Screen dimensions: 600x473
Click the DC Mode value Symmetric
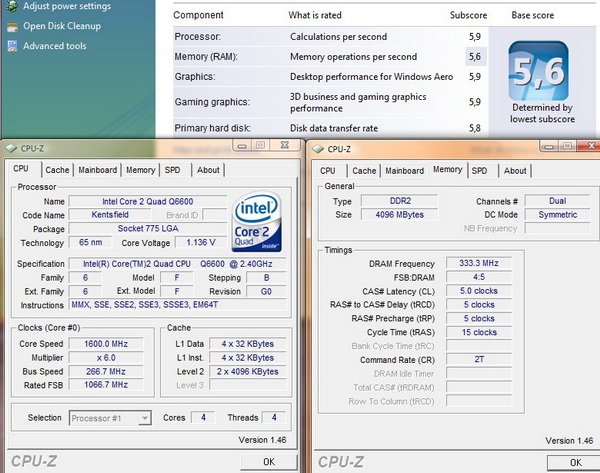(x=558, y=215)
